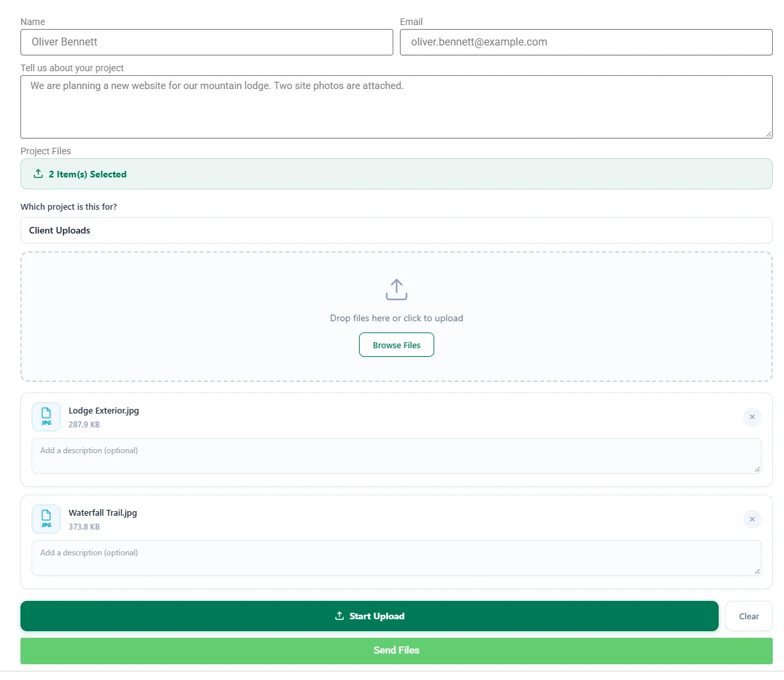The width and height of the screenshot is (784, 680).
Task: Click the Waterfall Trail description resize handle
Action: (x=757, y=571)
